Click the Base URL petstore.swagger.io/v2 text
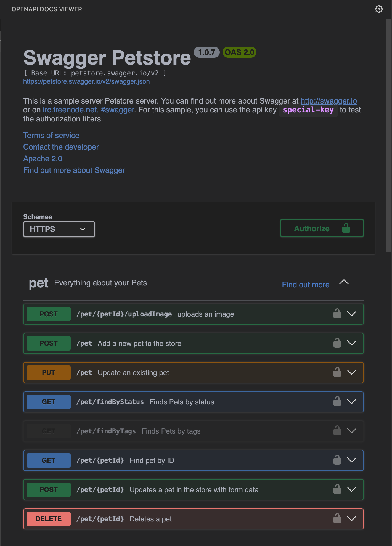The height and width of the screenshot is (546, 392). (x=95, y=73)
